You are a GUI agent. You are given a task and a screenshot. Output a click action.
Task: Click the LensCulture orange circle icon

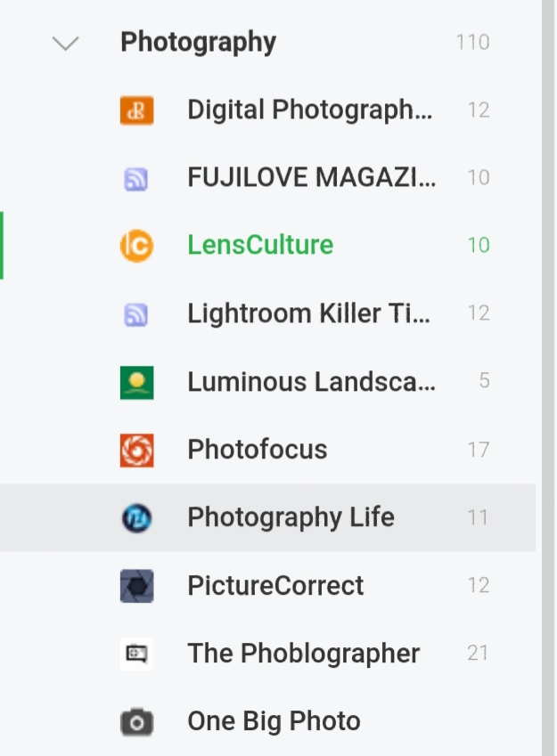pyautogui.click(x=136, y=246)
